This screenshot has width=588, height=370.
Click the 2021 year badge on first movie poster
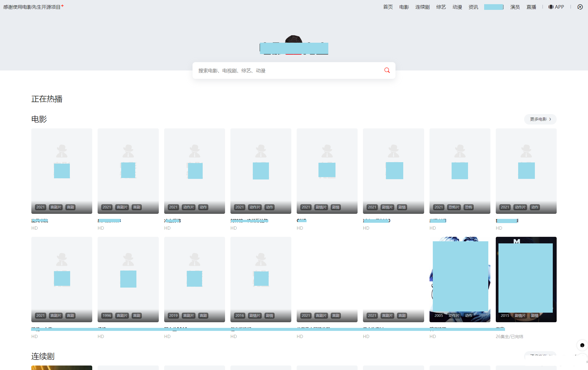pos(40,207)
